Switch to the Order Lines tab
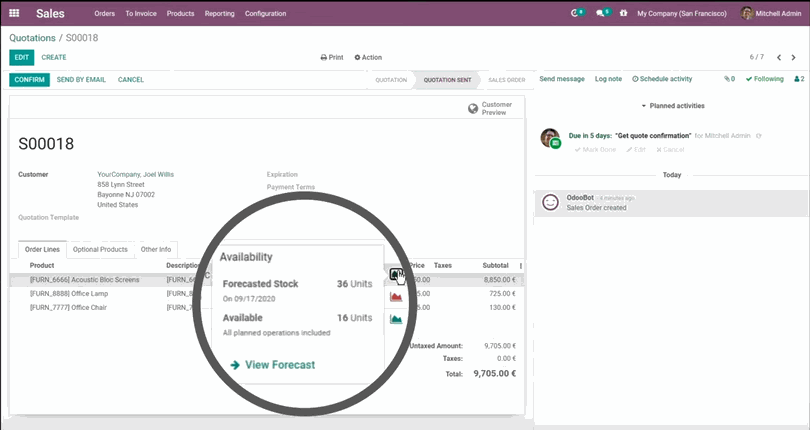This screenshot has height=430, width=810. tap(42, 249)
